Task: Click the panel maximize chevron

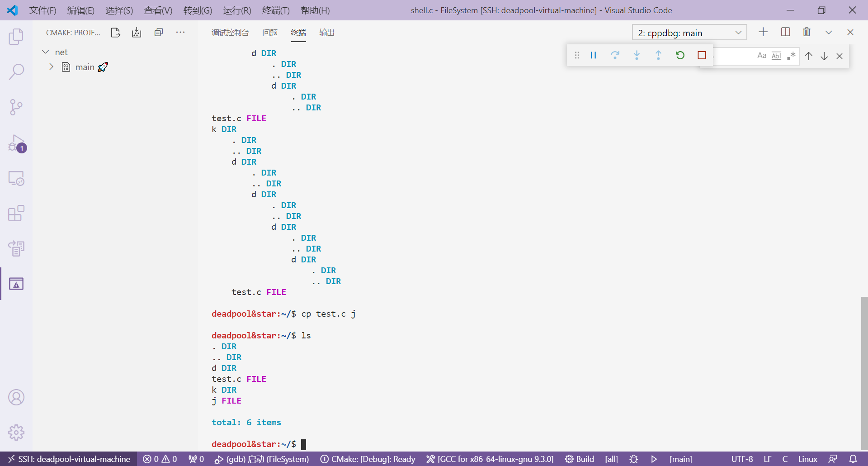Action: [x=829, y=32]
